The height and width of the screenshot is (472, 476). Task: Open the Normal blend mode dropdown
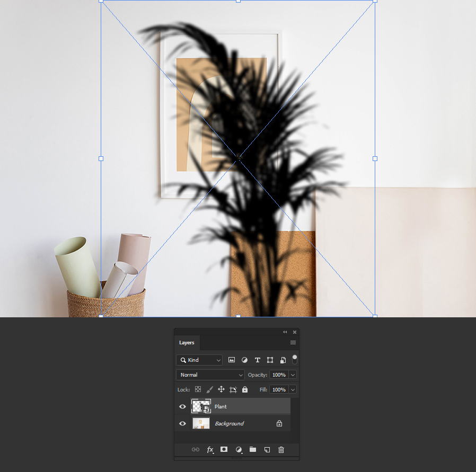[x=210, y=375]
